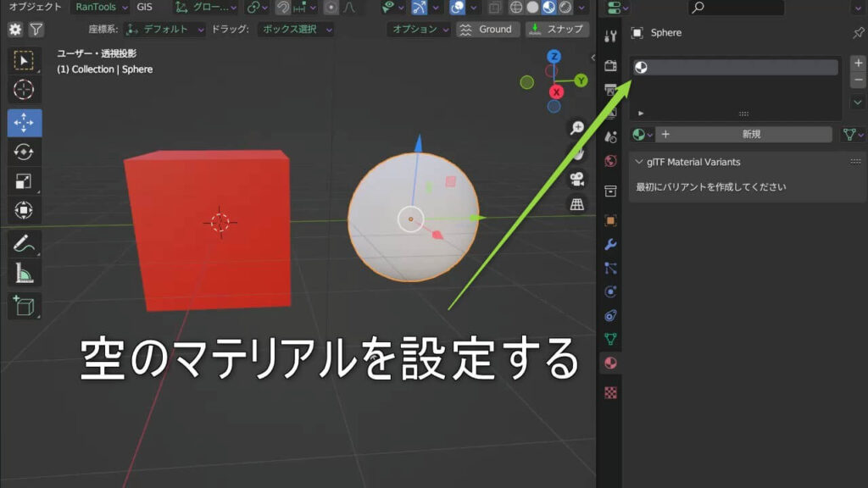868x488 pixels.
Task: Activate the Move tool
Action: coord(25,122)
